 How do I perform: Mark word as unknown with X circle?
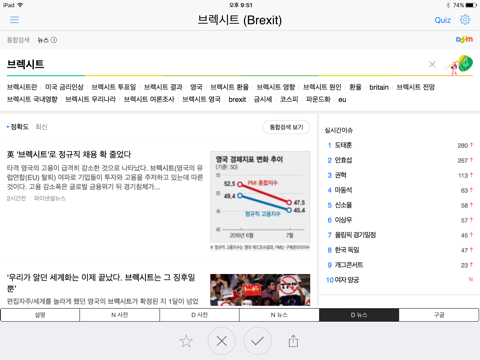[x=222, y=341]
